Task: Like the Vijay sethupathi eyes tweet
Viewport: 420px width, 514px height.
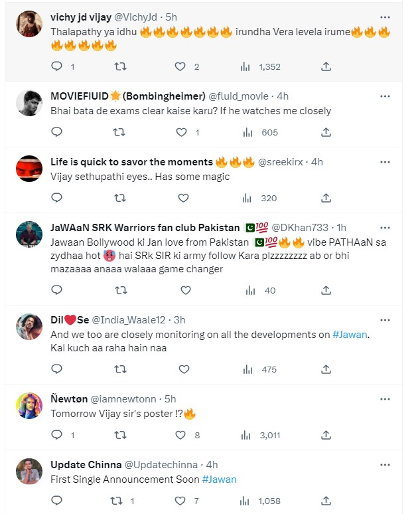Action: click(182, 198)
